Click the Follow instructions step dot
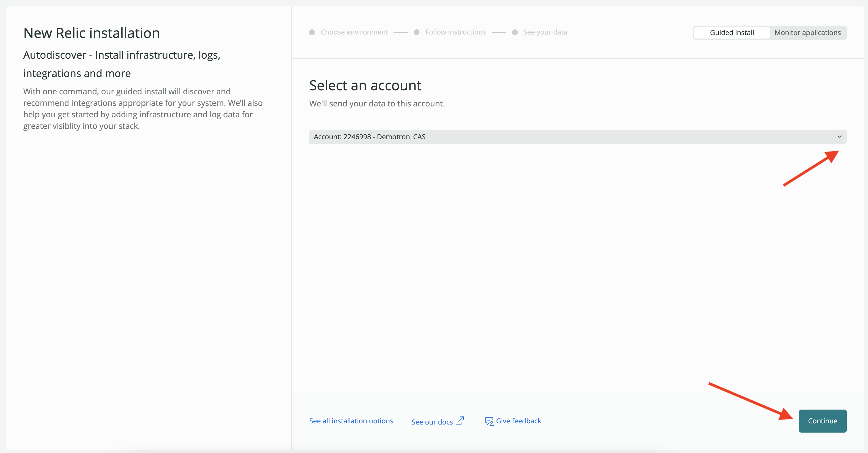Viewport: 868px width, 453px height. coord(417,32)
